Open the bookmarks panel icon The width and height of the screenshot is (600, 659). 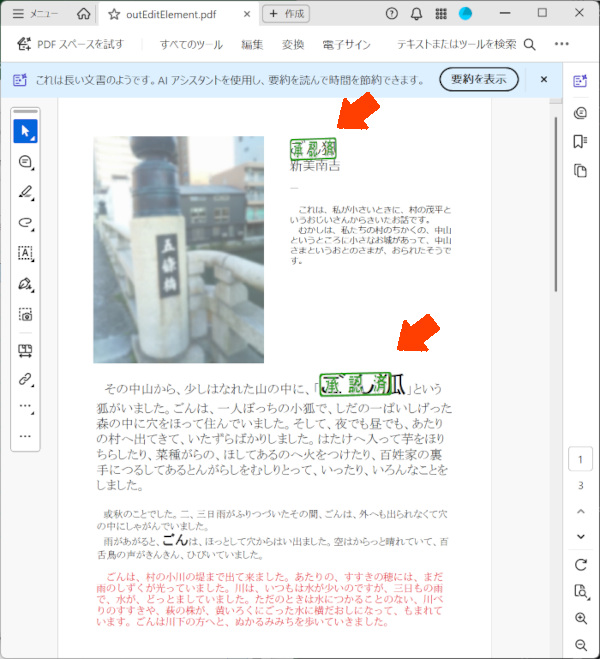point(580,142)
